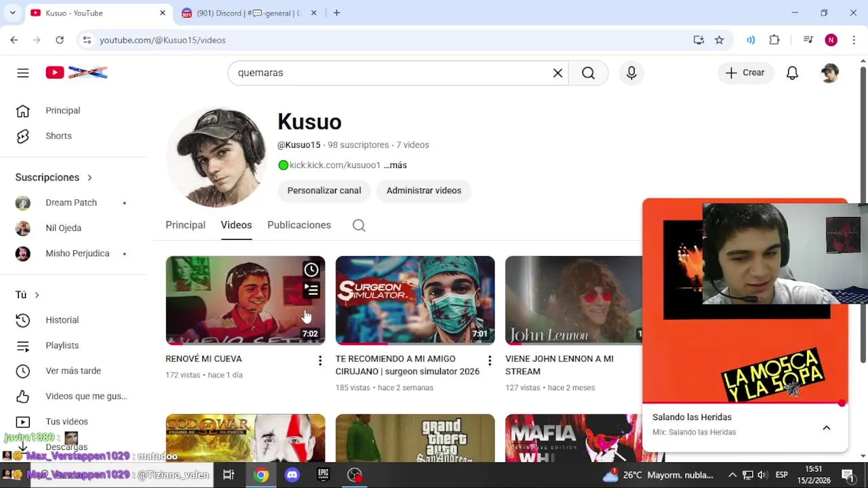
Task: Open the Surgeon Simulator video thumbnail
Action: [x=415, y=300]
